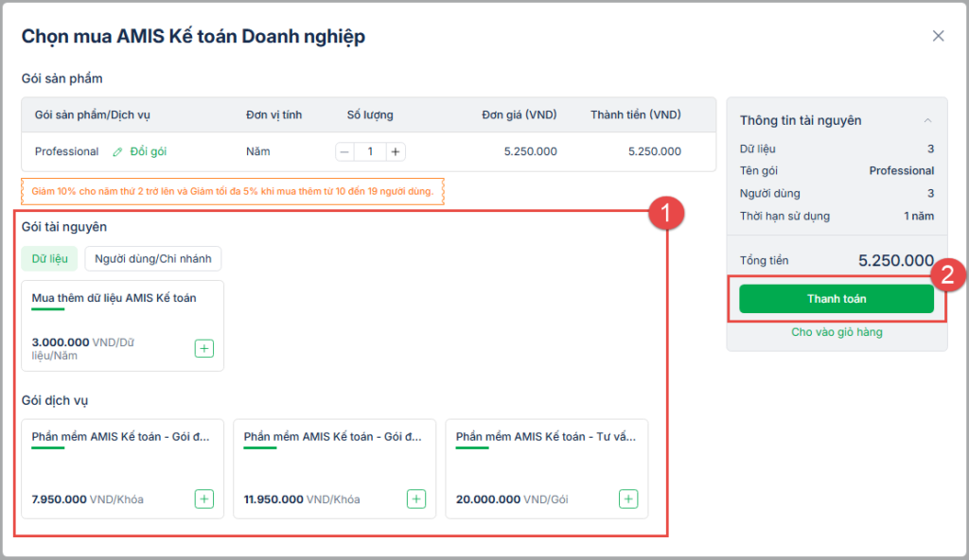Click the Dữ liệu row in resource panel
Image resolution: width=969 pixels, height=560 pixels.
pos(837,149)
